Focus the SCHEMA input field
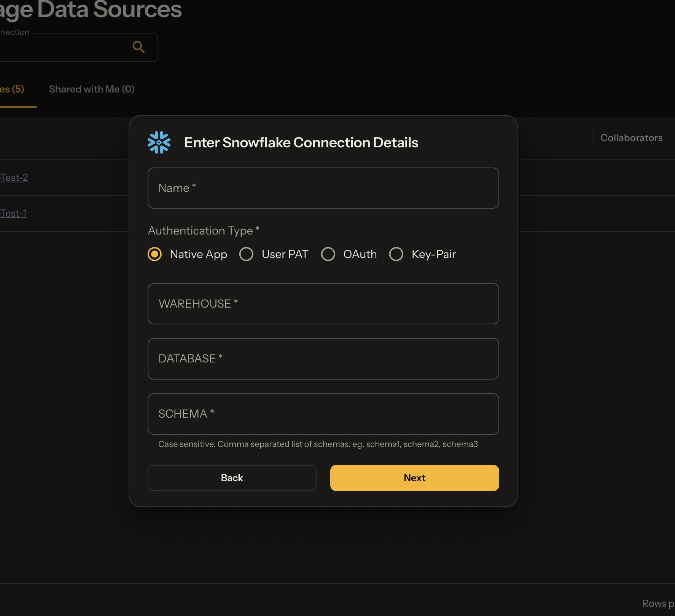The image size is (675, 616). coord(323,414)
